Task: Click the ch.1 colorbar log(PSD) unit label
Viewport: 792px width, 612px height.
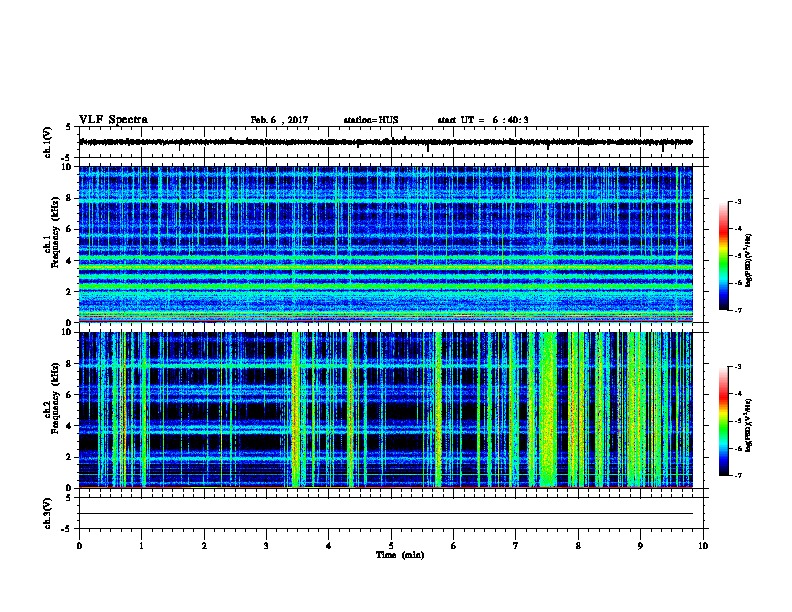Action: point(749,260)
